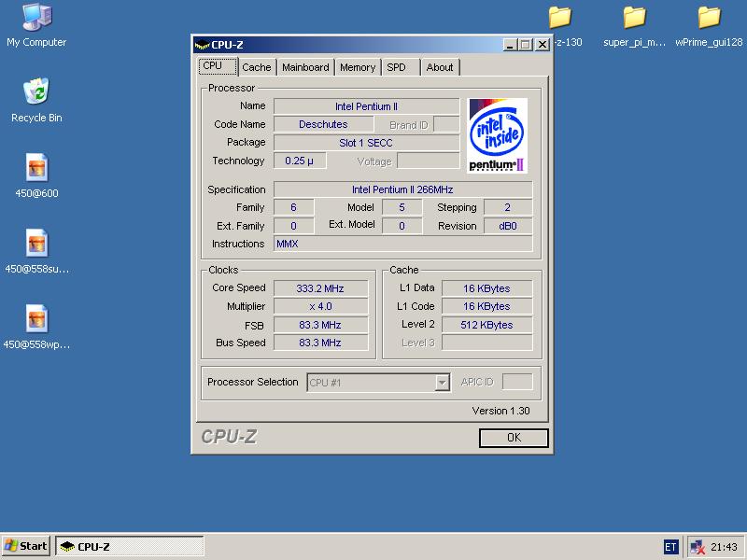
Task: Click the 'Version 1.30' text
Action: (x=500, y=411)
